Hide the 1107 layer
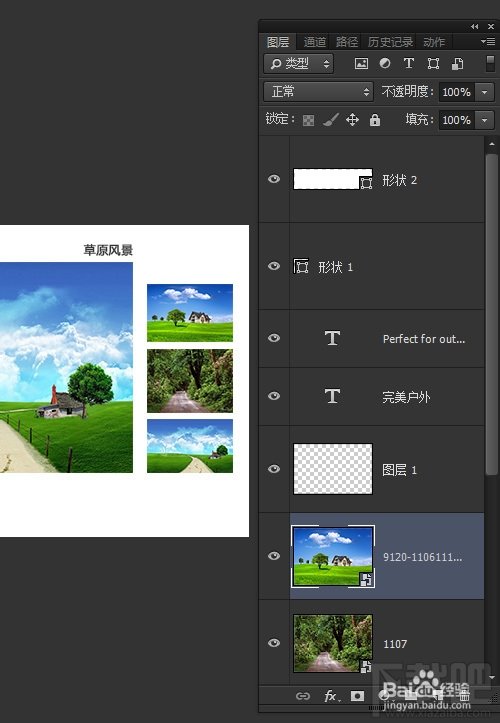 click(274, 643)
